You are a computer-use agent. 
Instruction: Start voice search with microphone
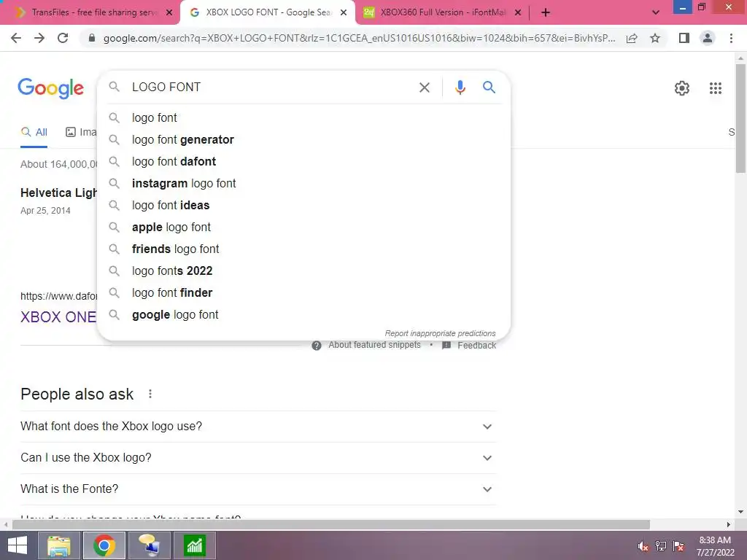(x=460, y=87)
